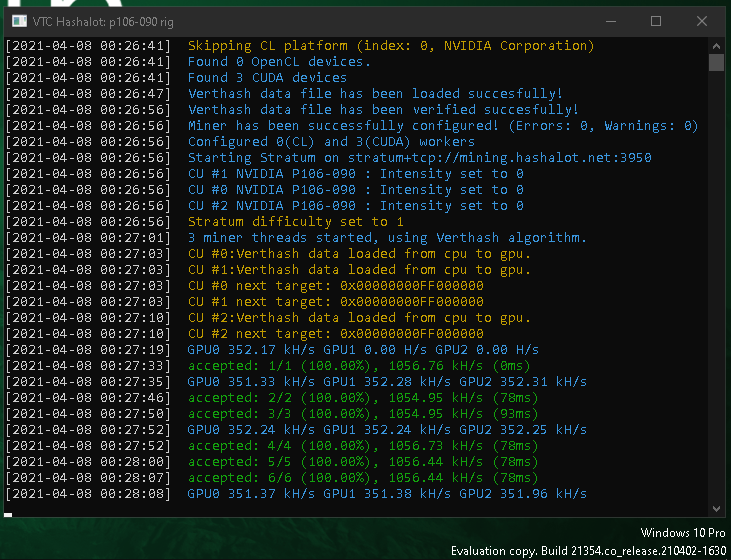Click the scrollbar down arrow
The image size is (731, 560).
[x=716, y=509]
